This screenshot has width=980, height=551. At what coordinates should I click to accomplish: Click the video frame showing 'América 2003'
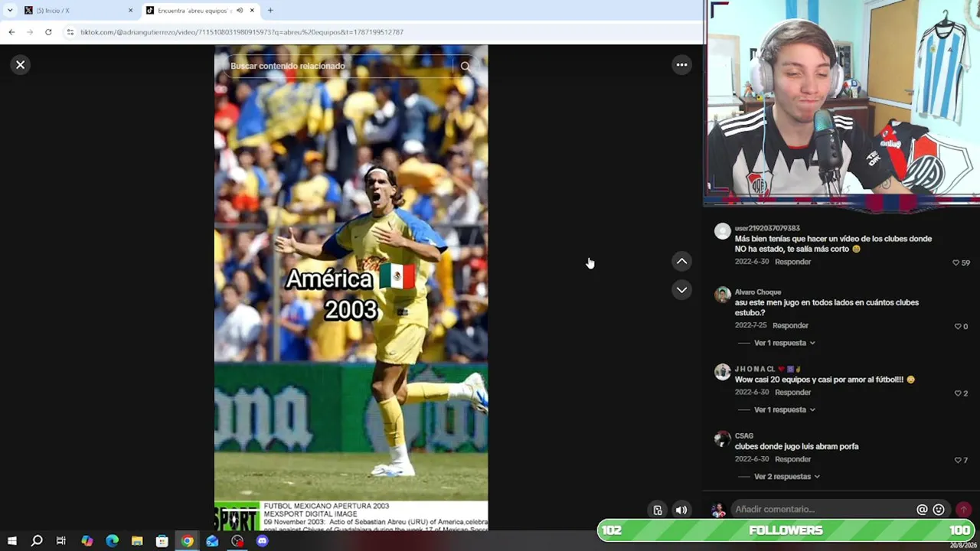351,288
